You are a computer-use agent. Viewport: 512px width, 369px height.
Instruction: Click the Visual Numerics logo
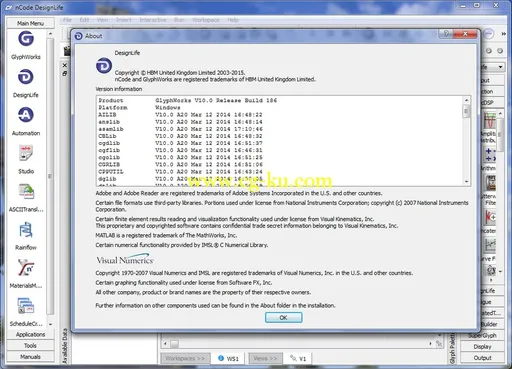tap(125, 259)
